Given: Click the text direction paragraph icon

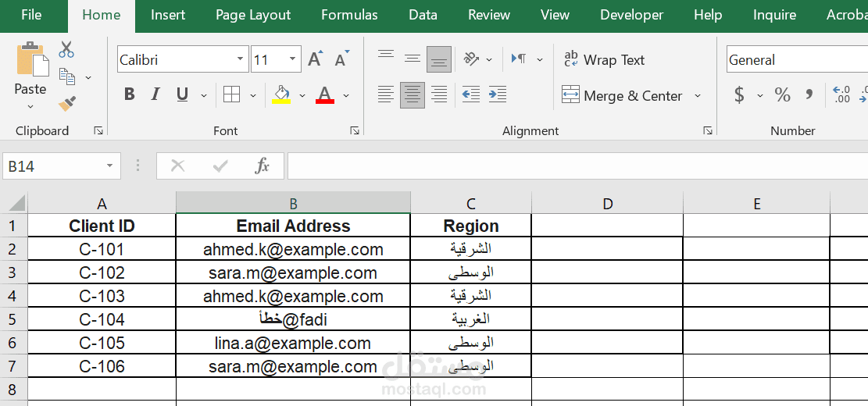Looking at the screenshot, I should pos(520,59).
